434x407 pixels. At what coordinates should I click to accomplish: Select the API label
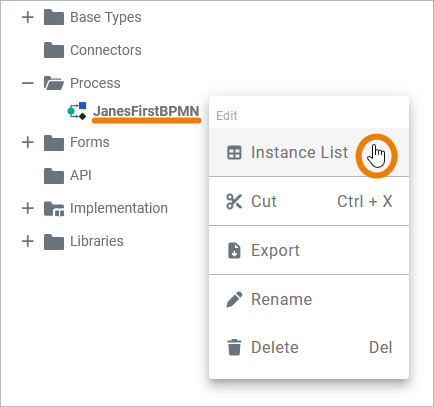pos(81,175)
